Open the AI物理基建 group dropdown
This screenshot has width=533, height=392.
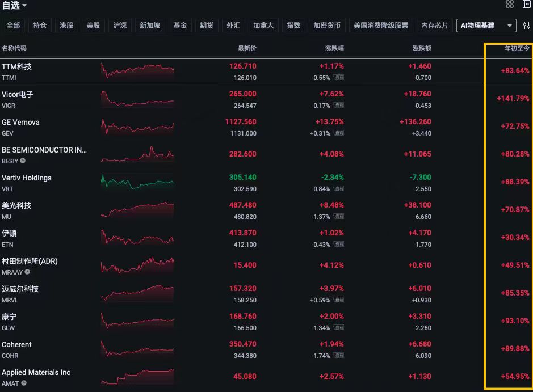point(486,26)
